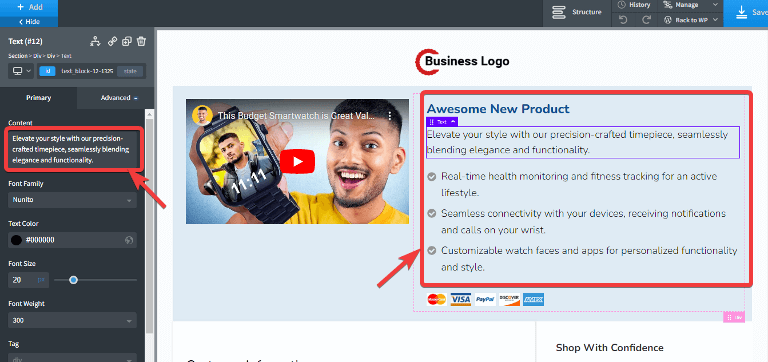Click the 'This Budget Smartwatch' video title
Image resolution: width=768 pixels, height=362 pixels.
[296, 117]
